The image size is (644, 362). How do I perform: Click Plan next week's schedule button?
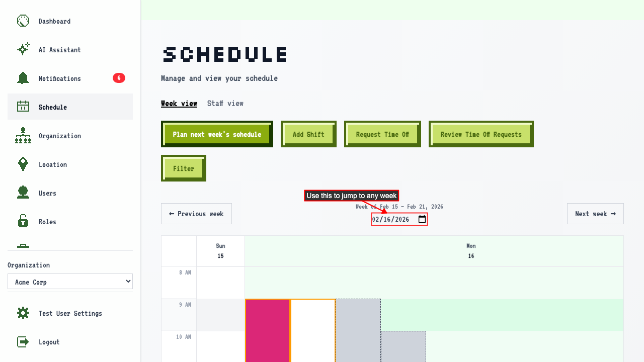coord(217,134)
